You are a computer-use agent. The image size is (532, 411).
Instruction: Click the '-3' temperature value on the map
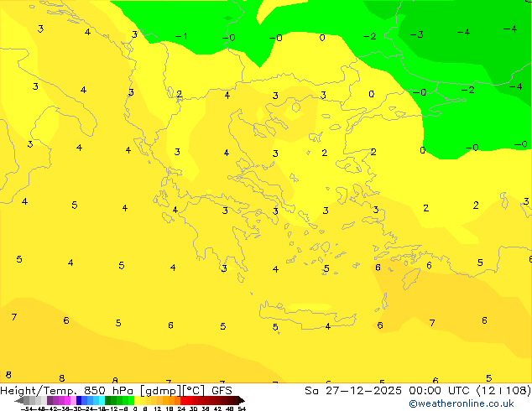click(417, 34)
